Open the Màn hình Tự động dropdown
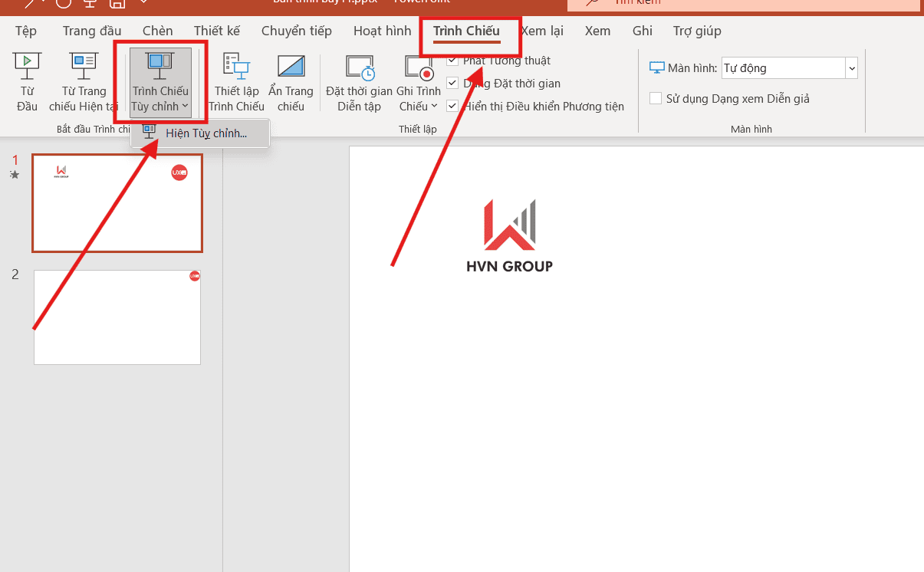The image size is (924, 572). [x=851, y=68]
